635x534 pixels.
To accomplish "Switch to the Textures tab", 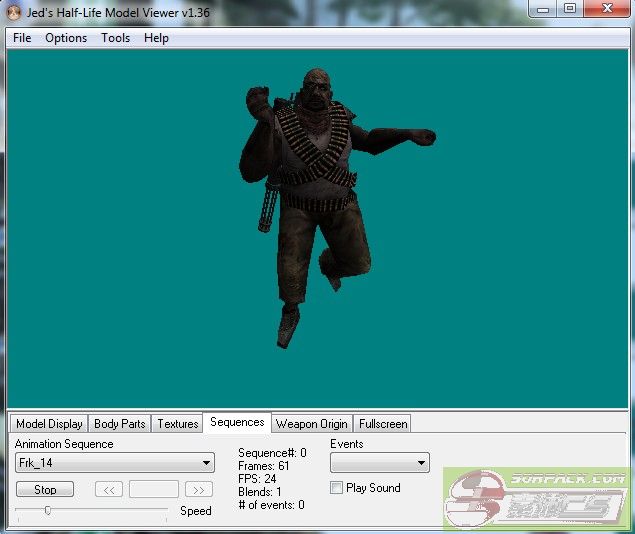I will 177,424.
